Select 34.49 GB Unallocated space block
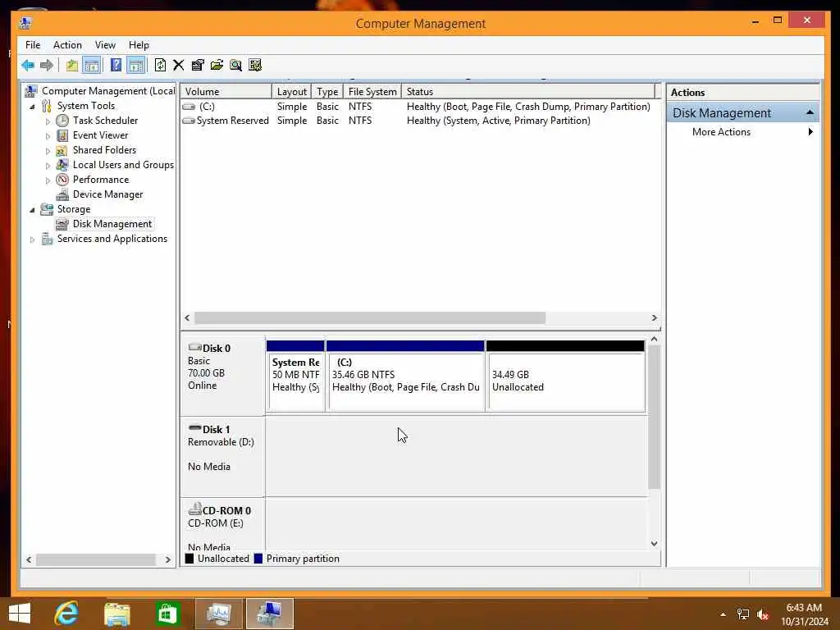The height and width of the screenshot is (630, 840). coord(565,377)
